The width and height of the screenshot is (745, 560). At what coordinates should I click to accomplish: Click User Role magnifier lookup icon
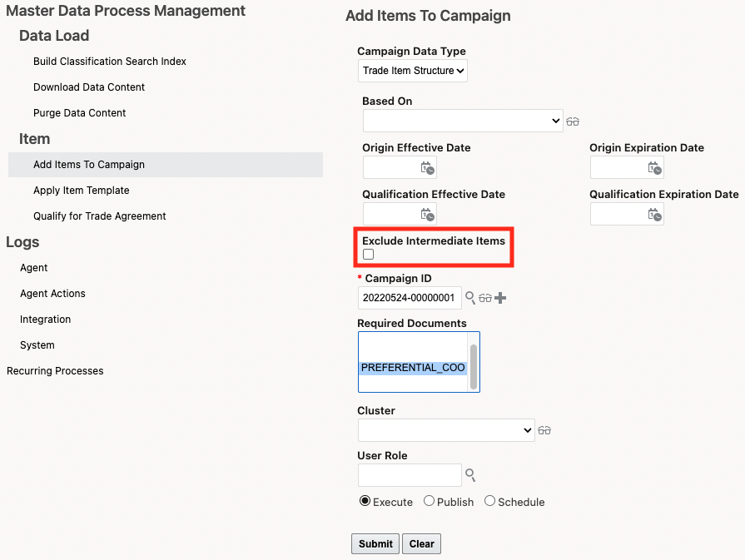coord(470,475)
